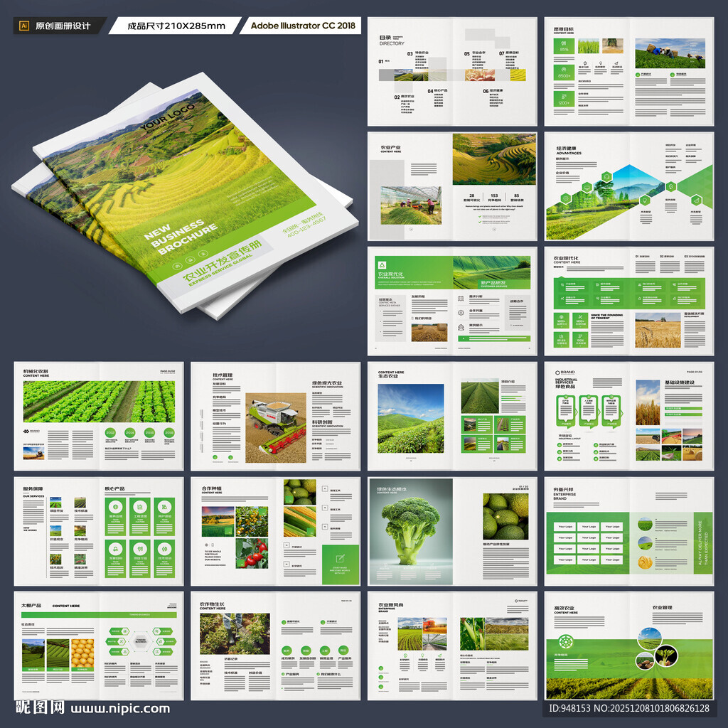Click the 科研创新 heading
This screenshot has width=728, height=728.
click(x=321, y=422)
